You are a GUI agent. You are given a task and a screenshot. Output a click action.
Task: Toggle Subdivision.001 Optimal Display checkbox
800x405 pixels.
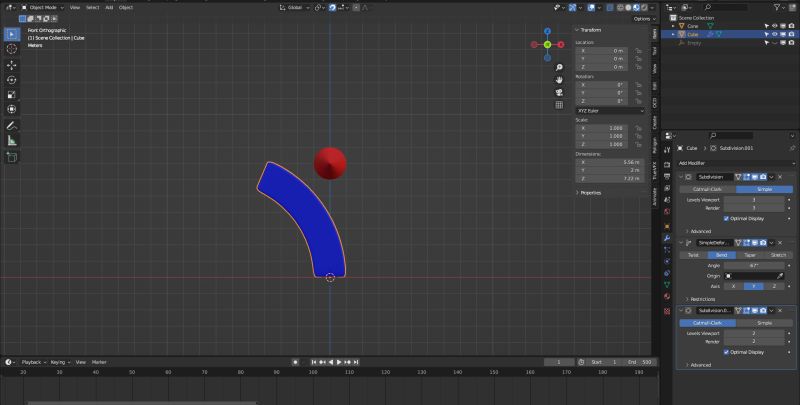tap(727, 352)
